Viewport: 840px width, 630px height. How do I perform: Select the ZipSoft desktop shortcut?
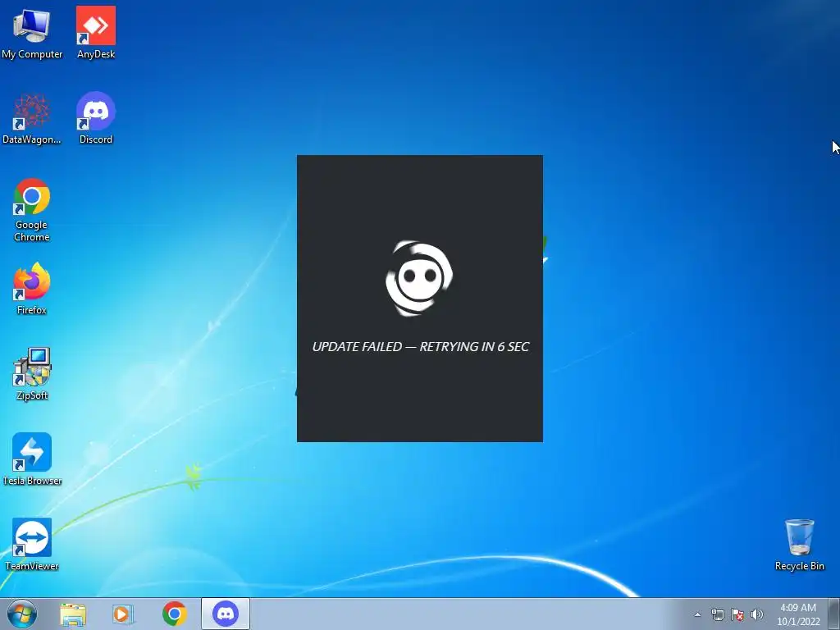point(32,374)
